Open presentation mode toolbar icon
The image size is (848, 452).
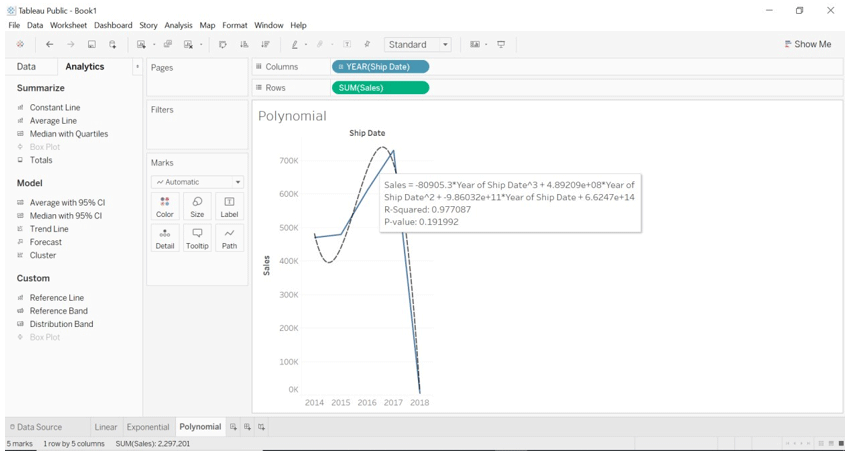pos(501,44)
